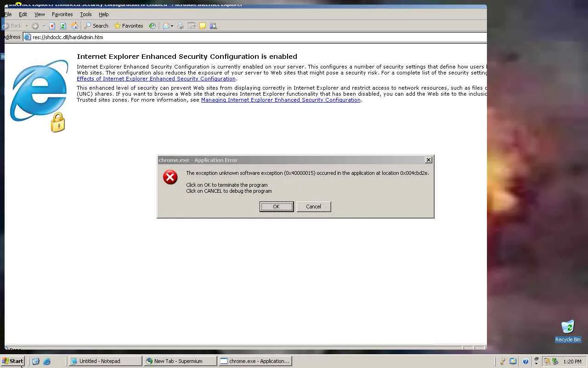This screenshot has height=368, width=588.
Task: Click the Refresh page icon
Action: (x=63, y=26)
